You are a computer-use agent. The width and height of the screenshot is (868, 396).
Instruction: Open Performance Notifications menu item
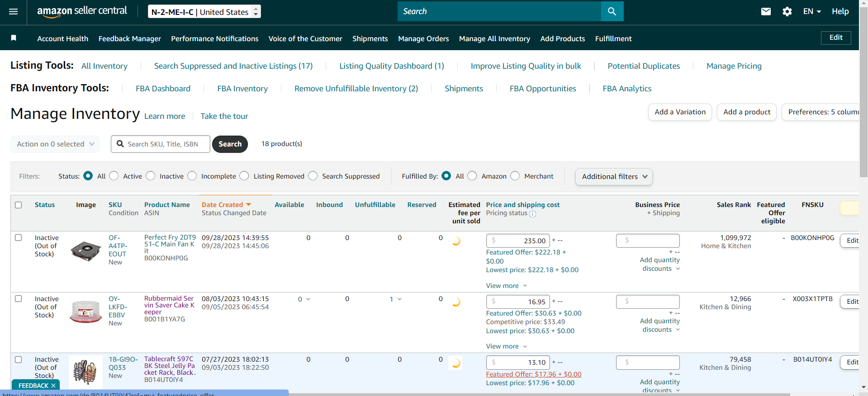point(215,39)
